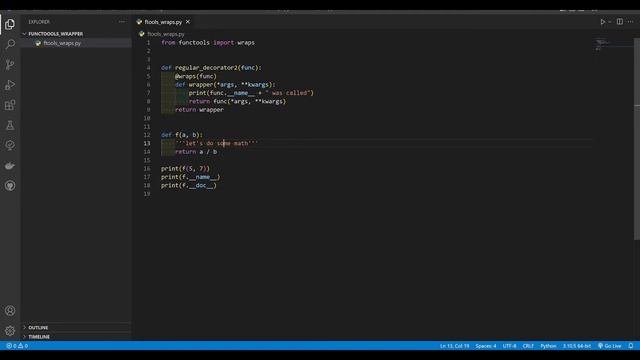Click the EXPLORER panel title
Screen dimensions: 640x360
(x=39, y=22)
